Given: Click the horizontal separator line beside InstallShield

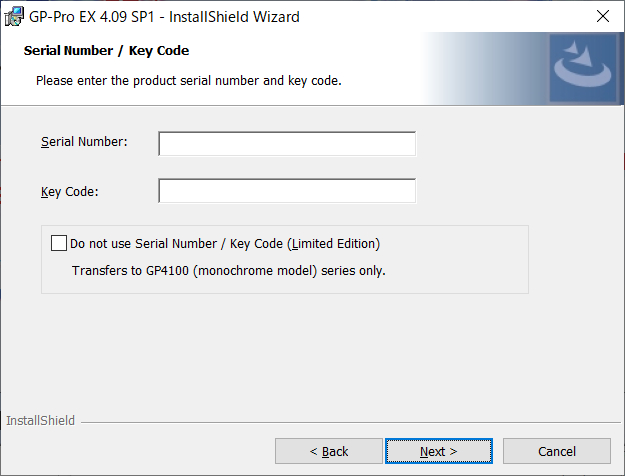Looking at the screenshot, I should pyautogui.click(x=351, y=422).
